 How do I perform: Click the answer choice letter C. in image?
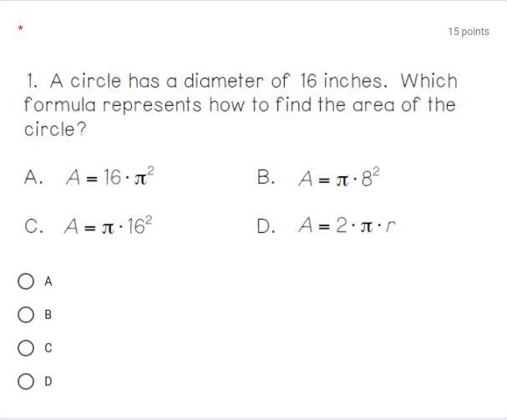click(x=33, y=225)
